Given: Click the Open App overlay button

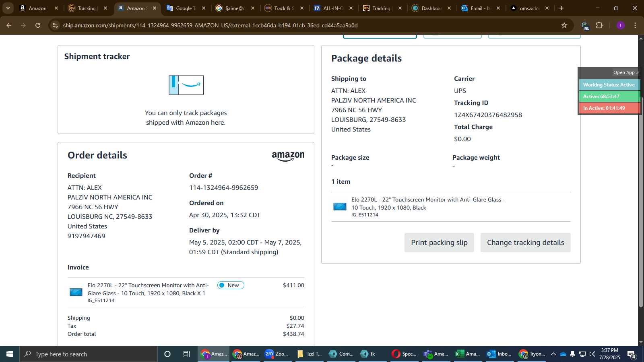Looking at the screenshot, I should (x=625, y=72).
